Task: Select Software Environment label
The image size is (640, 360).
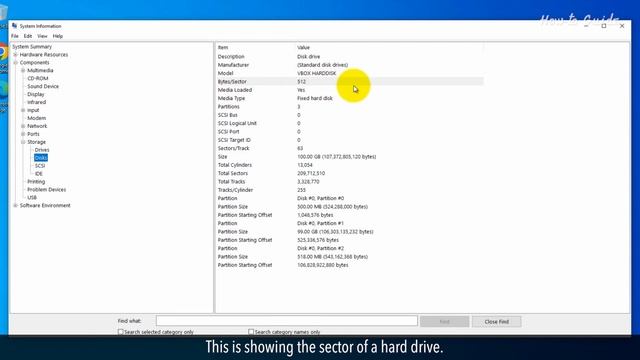Action: (x=45, y=205)
